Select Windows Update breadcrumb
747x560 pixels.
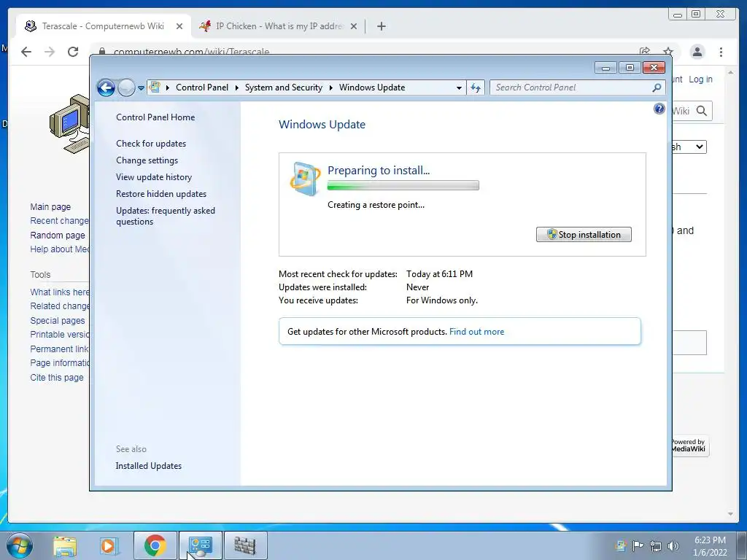pyautogui.click(x=372, y=87)
